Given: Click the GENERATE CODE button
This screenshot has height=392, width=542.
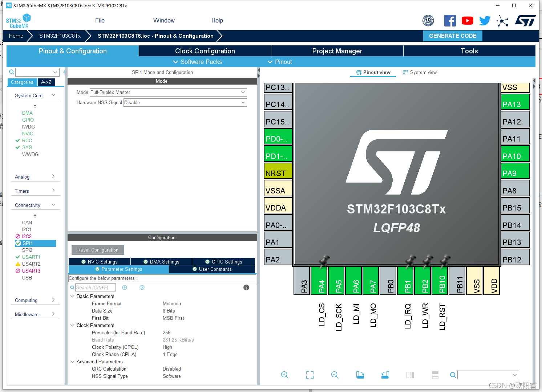Looking at the screenshot, I should coord(453,36).
